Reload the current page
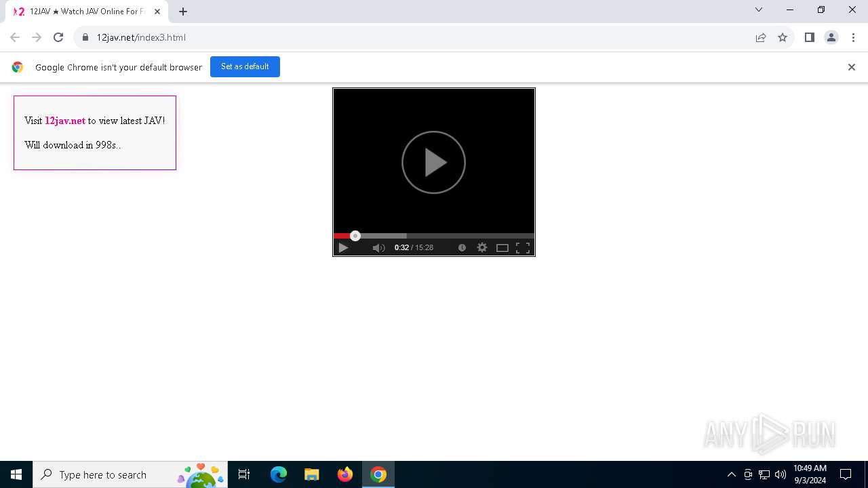868x488 pixels. (x=58, y=37)
